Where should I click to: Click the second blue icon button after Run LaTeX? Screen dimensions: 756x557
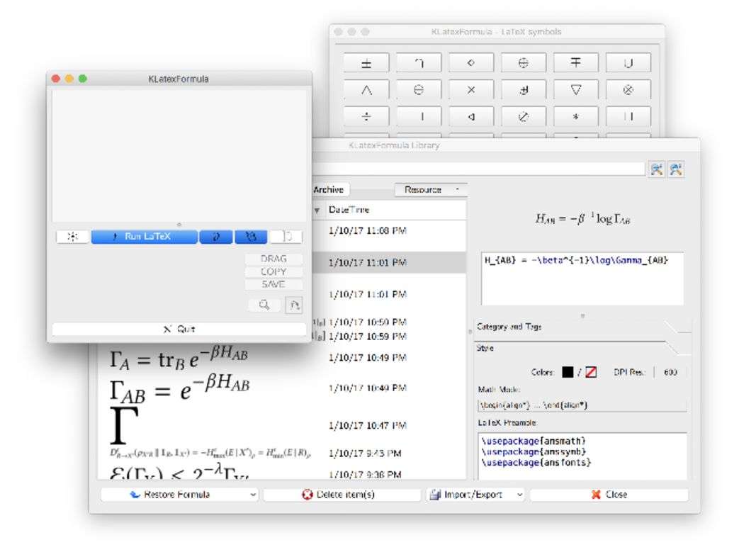coord(251,237)
